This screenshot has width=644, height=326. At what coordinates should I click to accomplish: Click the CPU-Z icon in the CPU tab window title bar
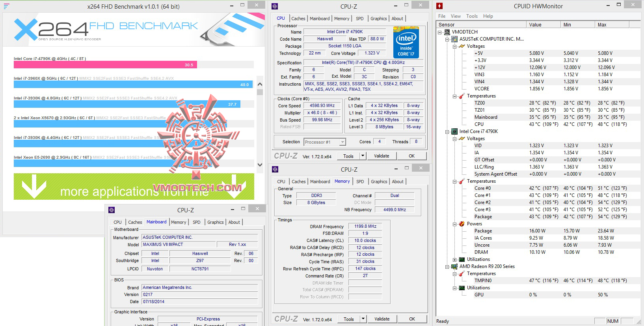click(275, 6)
